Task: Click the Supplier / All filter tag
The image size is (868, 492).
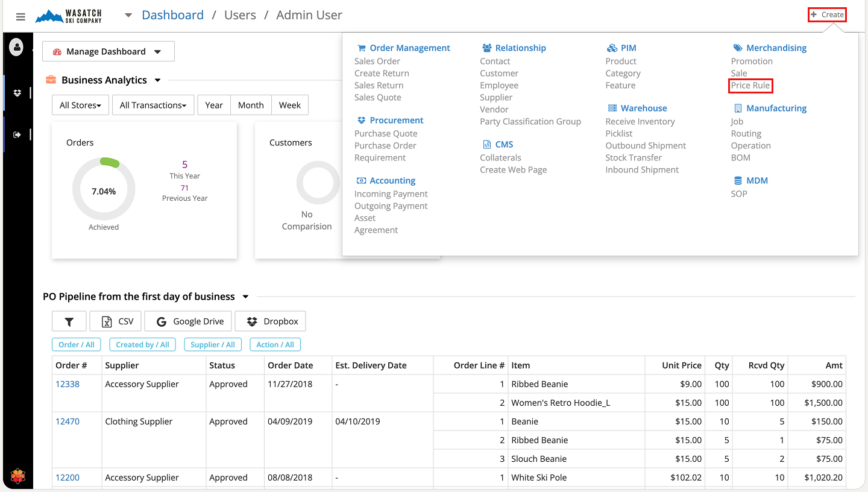Action: click(213, 345)
